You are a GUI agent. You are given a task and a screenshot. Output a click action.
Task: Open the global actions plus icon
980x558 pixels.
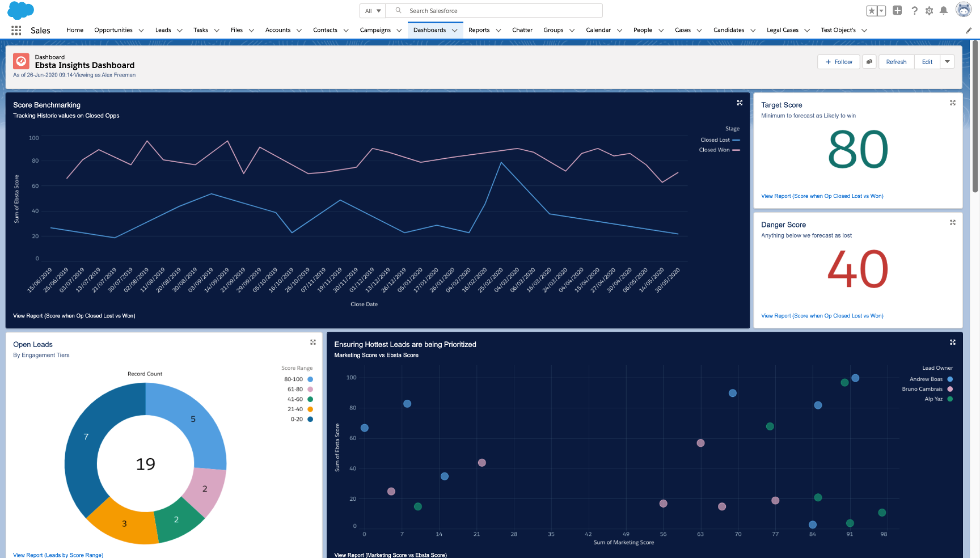[x=897, y=10]
